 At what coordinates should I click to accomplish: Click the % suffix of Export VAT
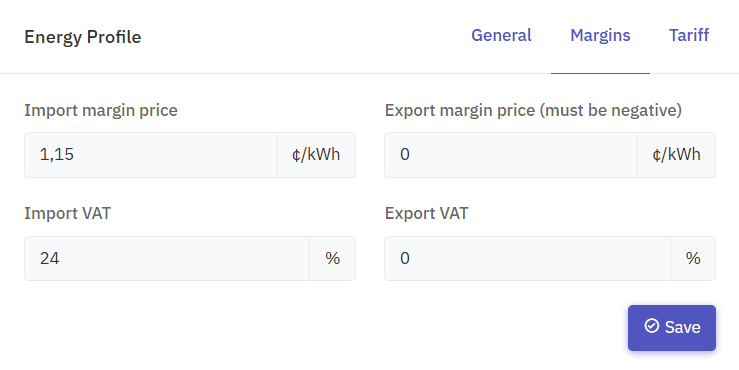[693, 258]
